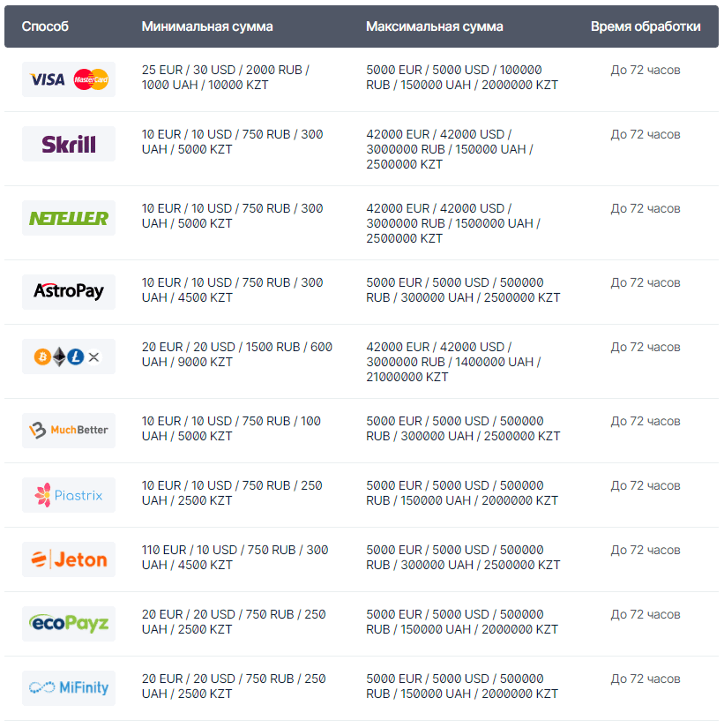
Task: Click the MasterCard logo
Action: pos(91,79)
